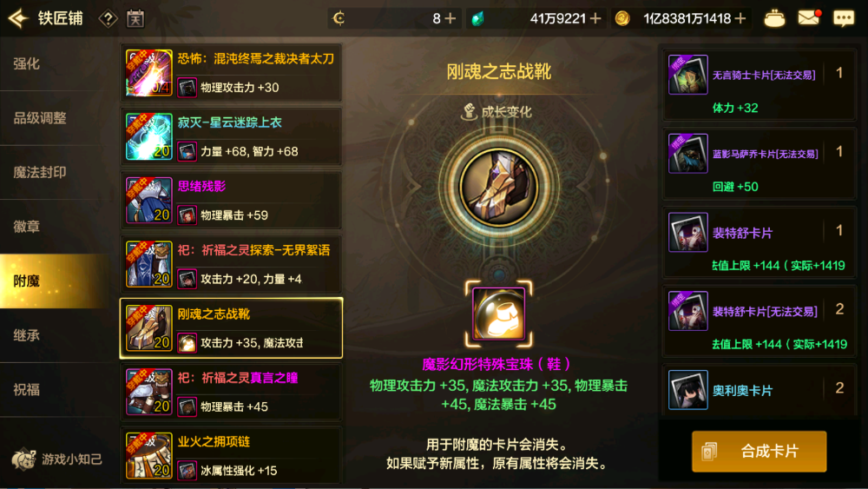The image size is (868, 489).
Task: Click the 魔影幻形特殊宝珠 orb slot icon
Action: [x=499, y=314]
